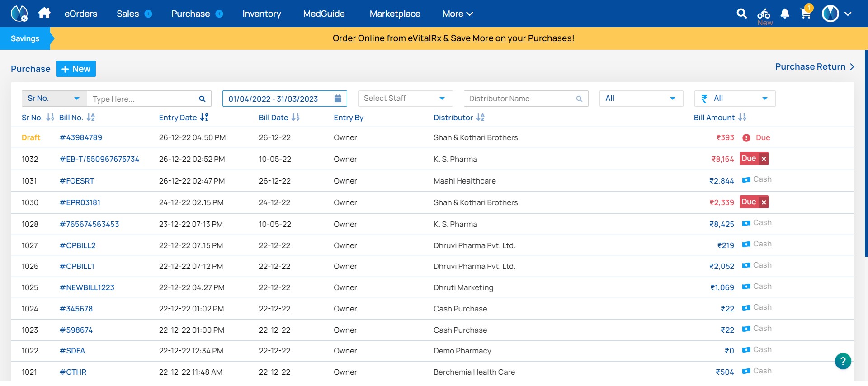Screen dimensions: 868x386
Task: Open the Sales menu
Action: point(127,14)
